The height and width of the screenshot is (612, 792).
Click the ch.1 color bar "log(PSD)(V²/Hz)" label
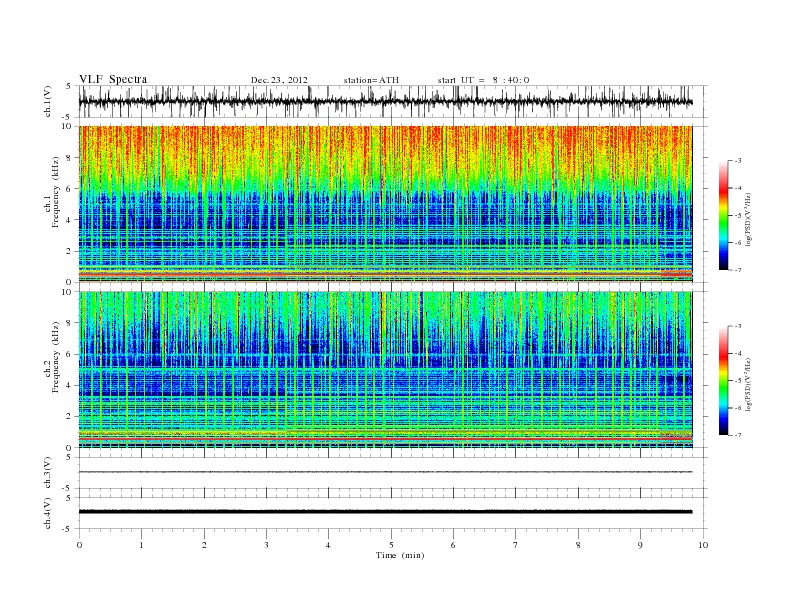[749, 218]
